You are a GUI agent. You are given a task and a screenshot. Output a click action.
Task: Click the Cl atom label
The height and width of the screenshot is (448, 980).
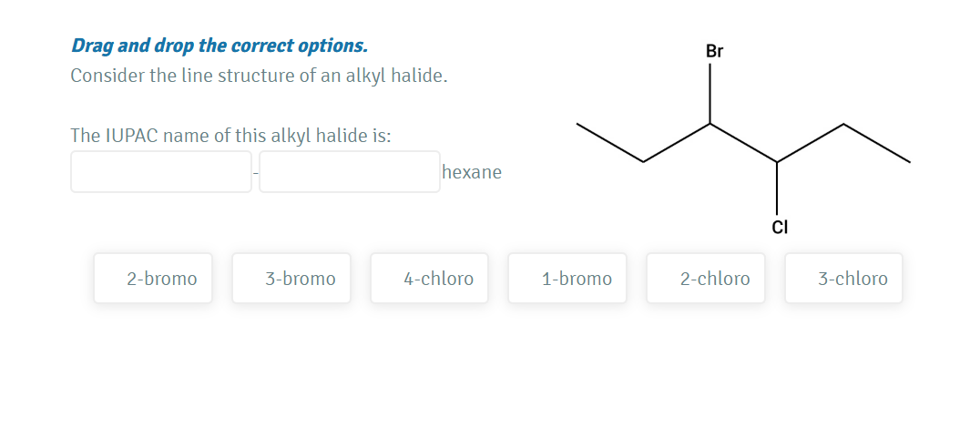779,226
